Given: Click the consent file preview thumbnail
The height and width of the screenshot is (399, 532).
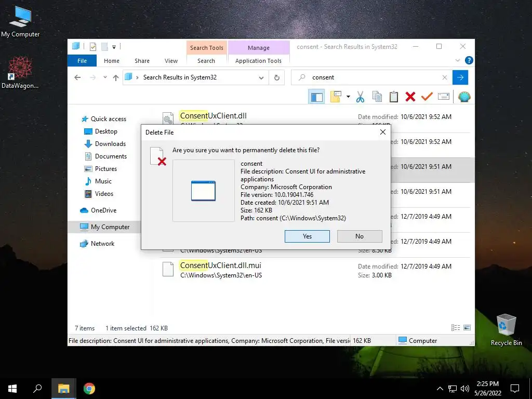Looking at the screenshot, I should click(x=203, y=191).
